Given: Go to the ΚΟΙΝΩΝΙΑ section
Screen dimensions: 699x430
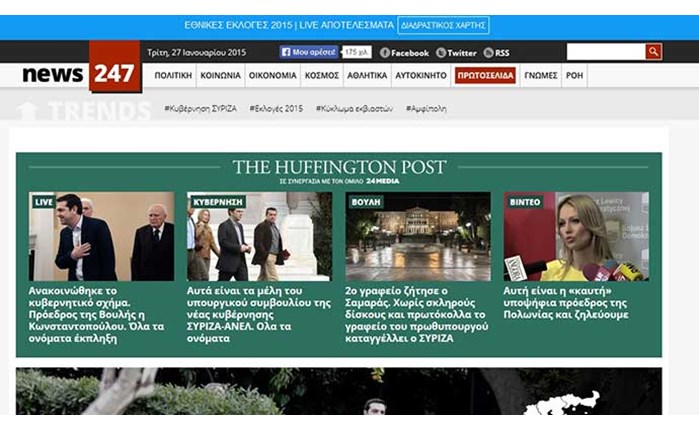Looking at the screenshot, I should pyautogui.click(x=220, y=75).
